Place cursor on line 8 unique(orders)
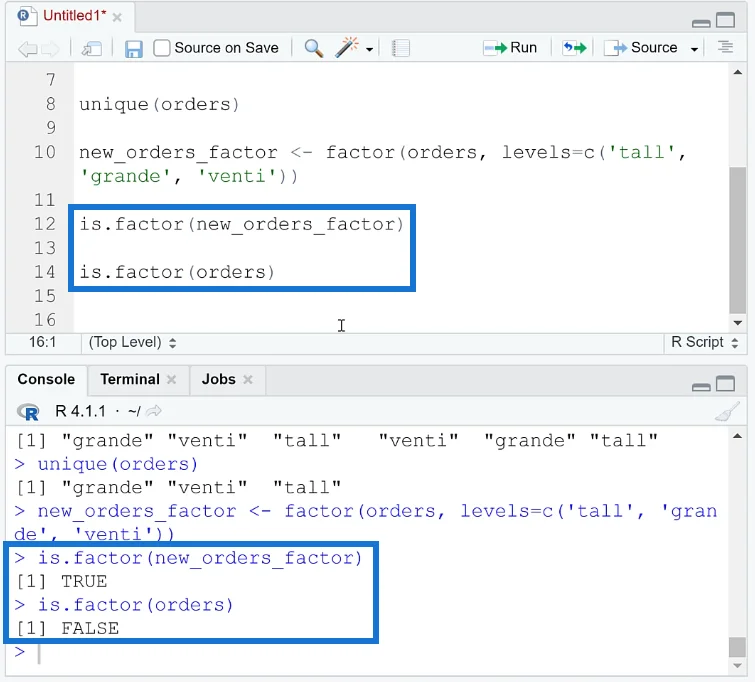The image size is (755, 682). (159, 105)
